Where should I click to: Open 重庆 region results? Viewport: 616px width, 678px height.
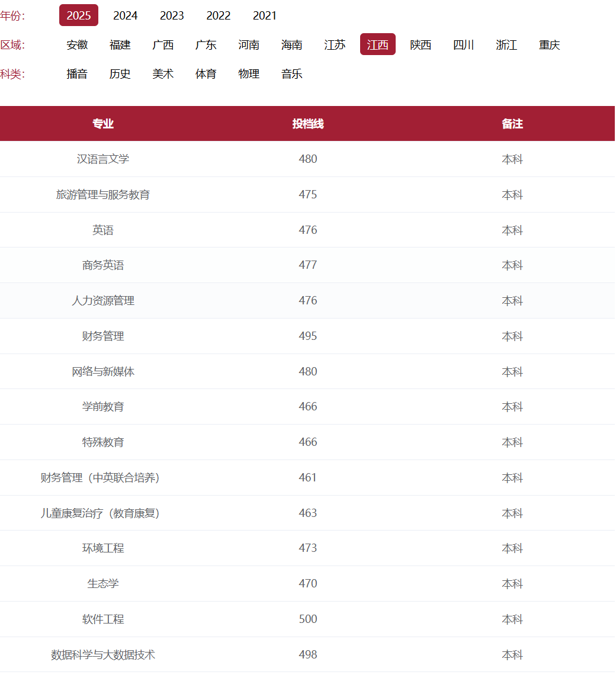pos(549,44)
